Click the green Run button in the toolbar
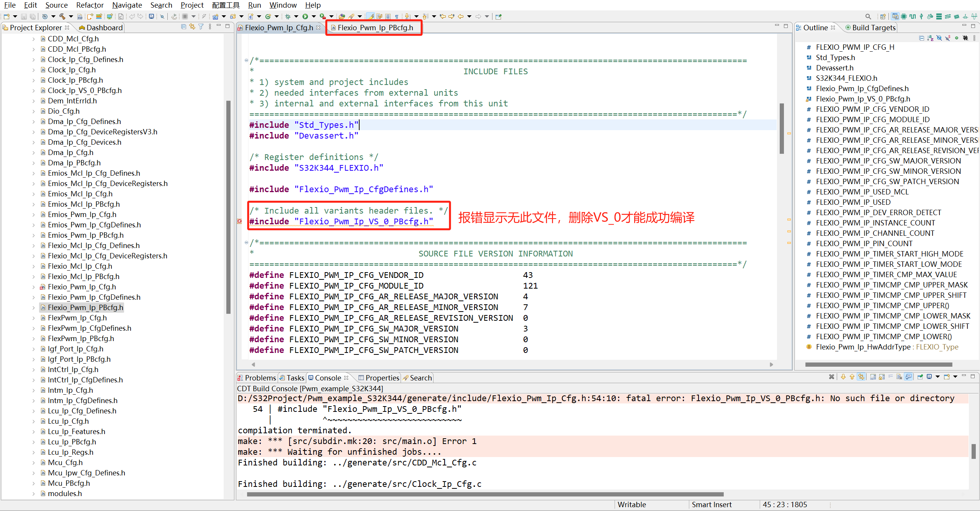 click(305, 16)
